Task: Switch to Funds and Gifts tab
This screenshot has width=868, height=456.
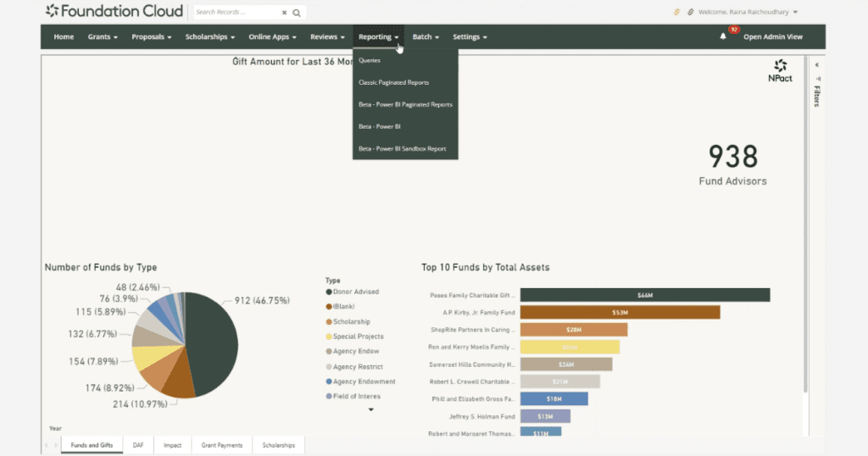Action: [x=92, y=445]
